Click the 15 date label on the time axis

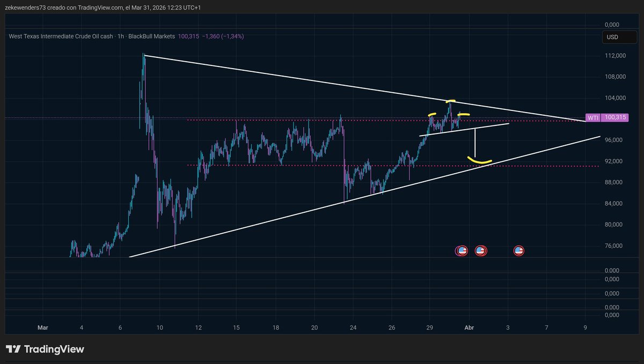click(237, 327)
